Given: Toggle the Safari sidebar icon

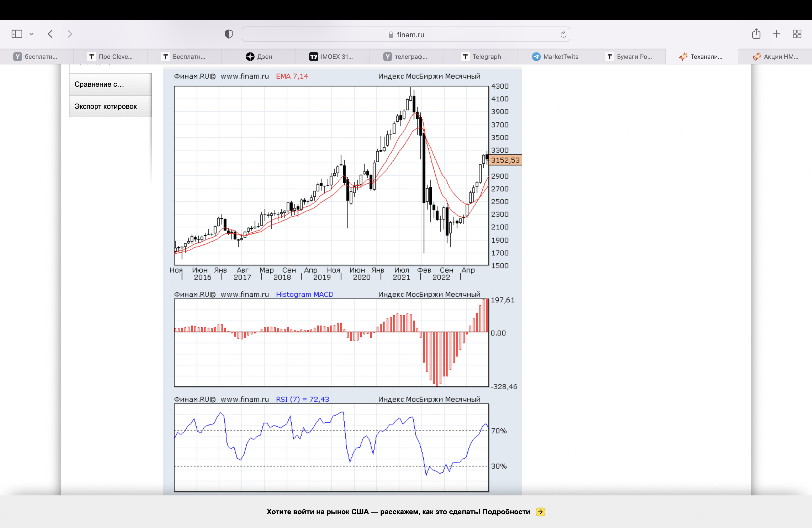Looking at the screenshot, I should [17, 34].
